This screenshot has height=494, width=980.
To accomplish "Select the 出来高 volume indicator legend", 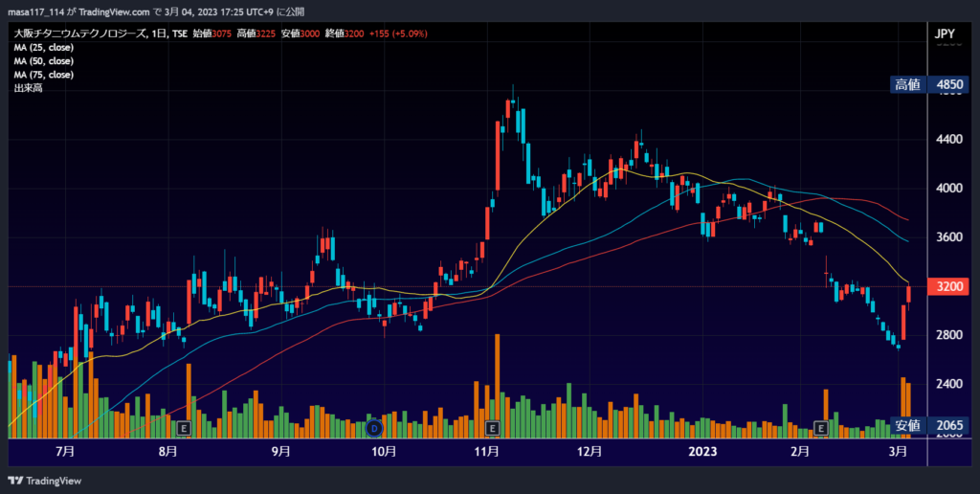I will pyautogui.click(x=28, y=88).
